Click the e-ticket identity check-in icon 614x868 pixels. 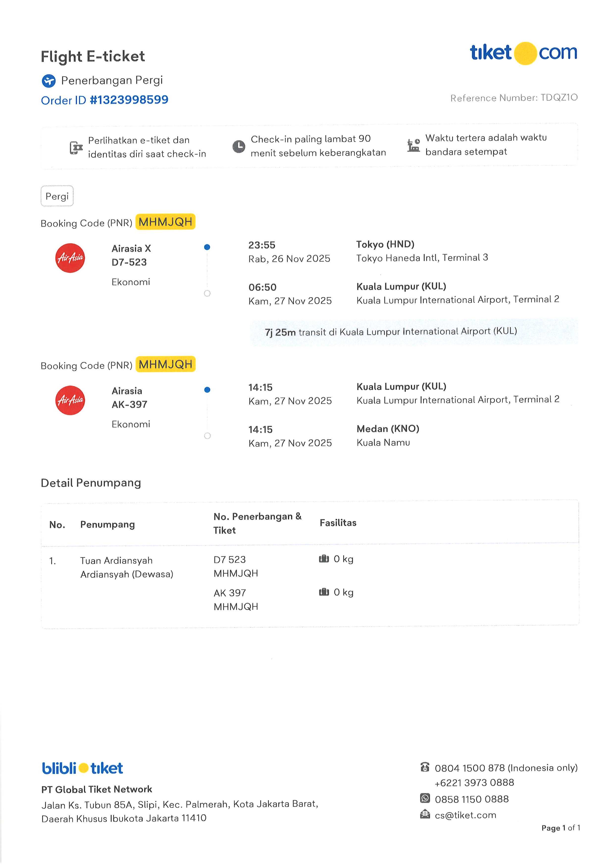[x=76, y=148]
